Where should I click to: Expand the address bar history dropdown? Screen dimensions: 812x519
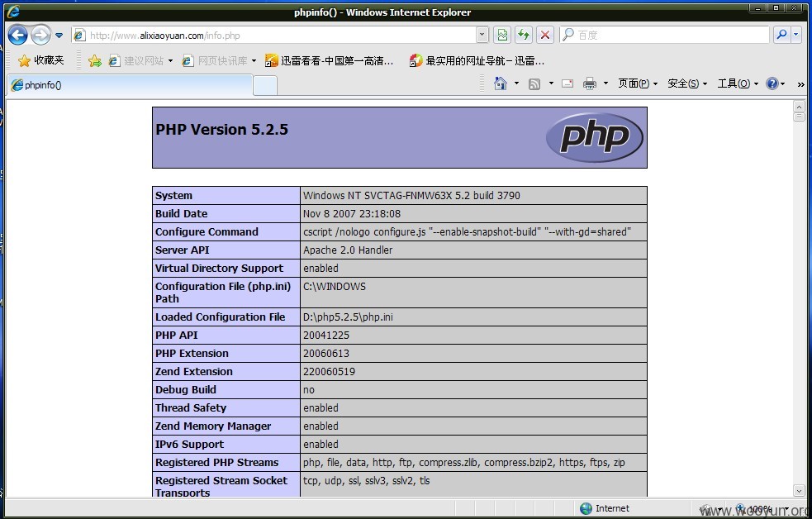tap(482, 36)
